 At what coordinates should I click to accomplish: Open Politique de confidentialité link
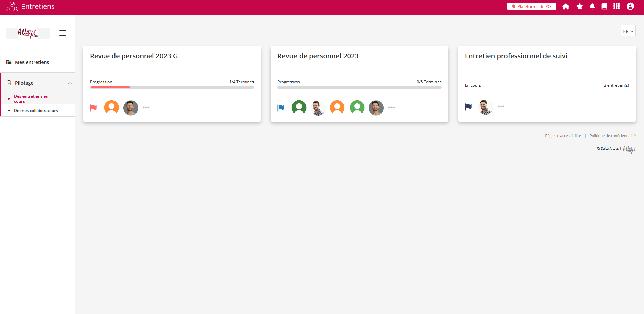[612, 136]
